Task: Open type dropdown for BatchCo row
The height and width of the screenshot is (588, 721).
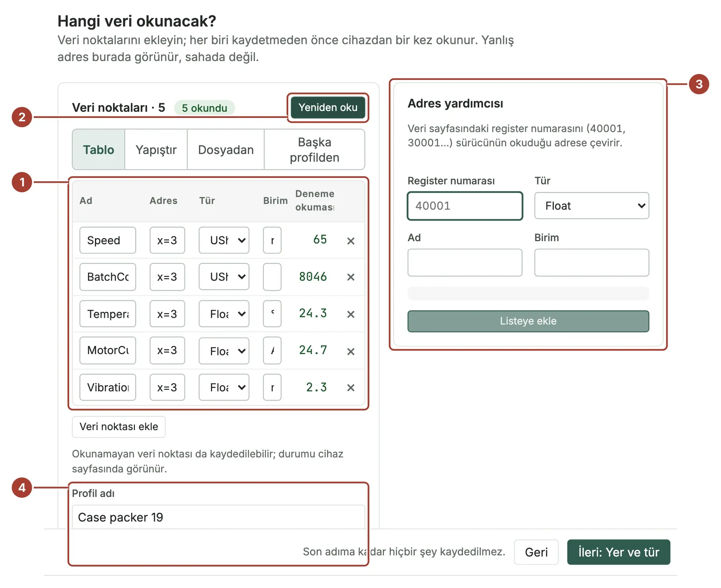Action: tap(224, 277)
